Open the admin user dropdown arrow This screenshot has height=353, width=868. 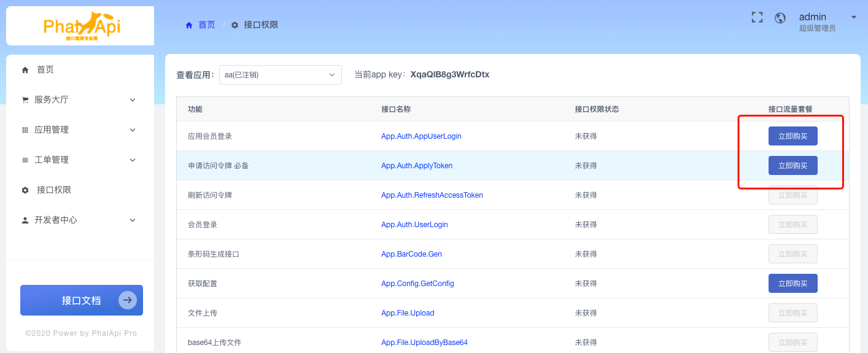click(x=853, y=17)
